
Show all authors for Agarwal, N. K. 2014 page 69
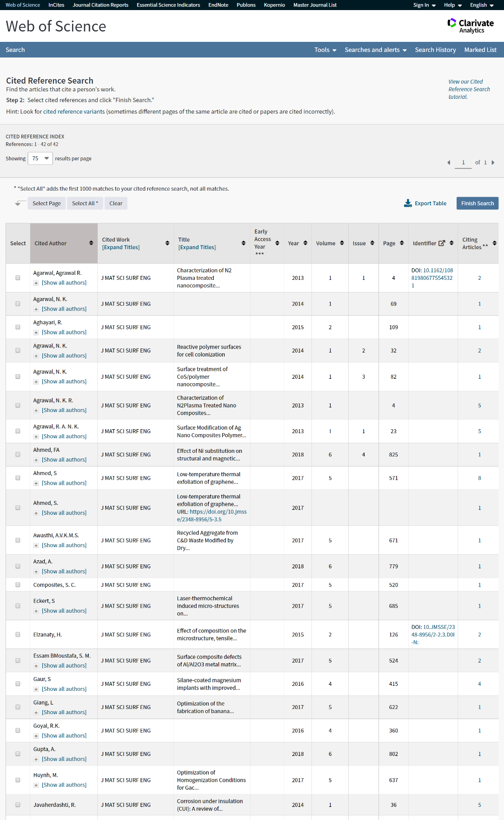pyautogui.click(x=64, y=309)
